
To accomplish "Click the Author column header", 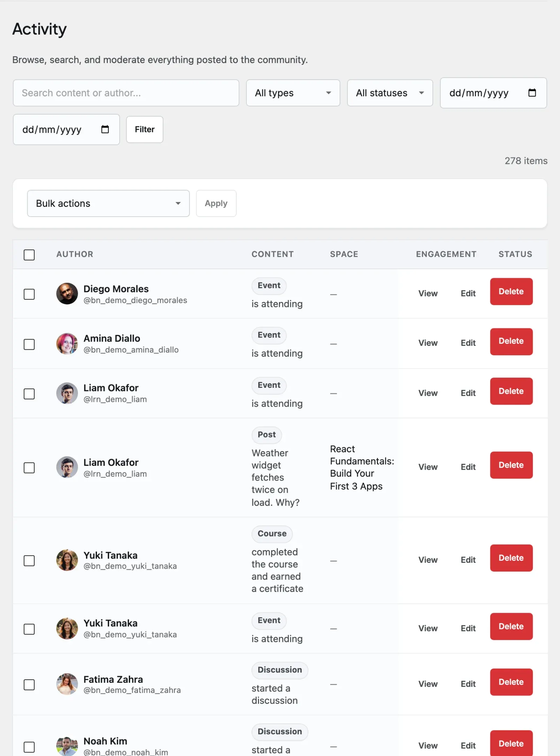I will [x=75, y=254].
